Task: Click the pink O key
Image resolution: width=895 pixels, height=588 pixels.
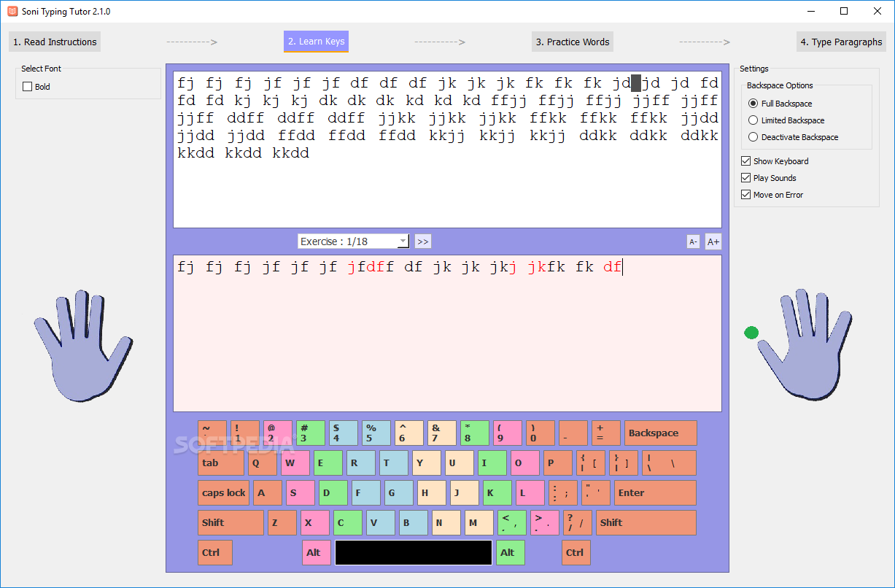Action: point(525,463)
